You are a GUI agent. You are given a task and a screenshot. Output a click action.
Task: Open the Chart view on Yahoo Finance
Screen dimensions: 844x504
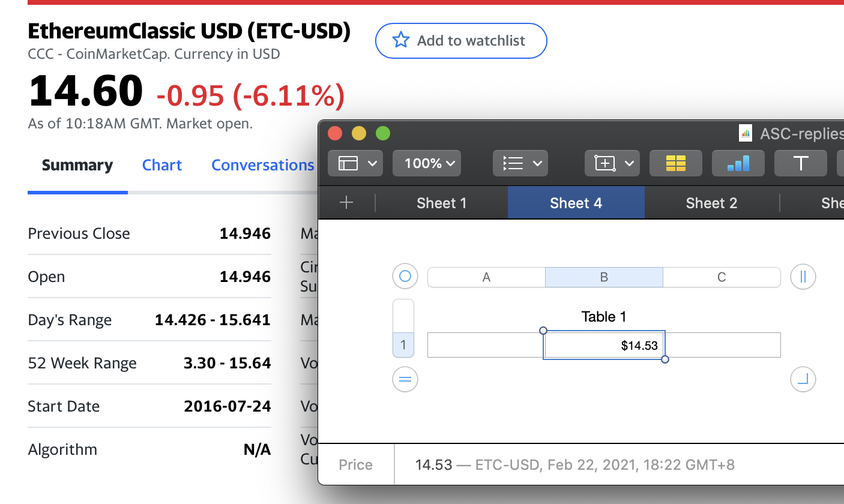click(161, 164)
